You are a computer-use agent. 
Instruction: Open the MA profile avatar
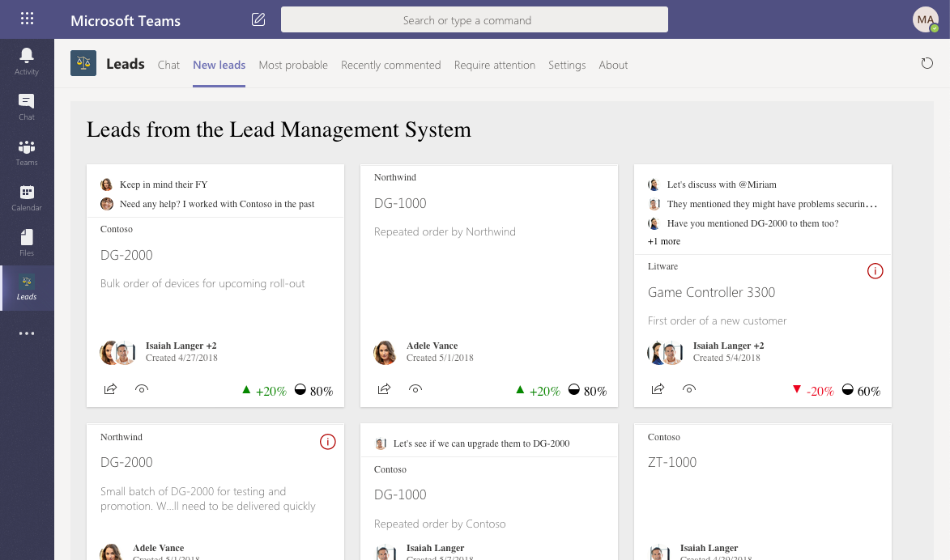[x=925, y=19]
